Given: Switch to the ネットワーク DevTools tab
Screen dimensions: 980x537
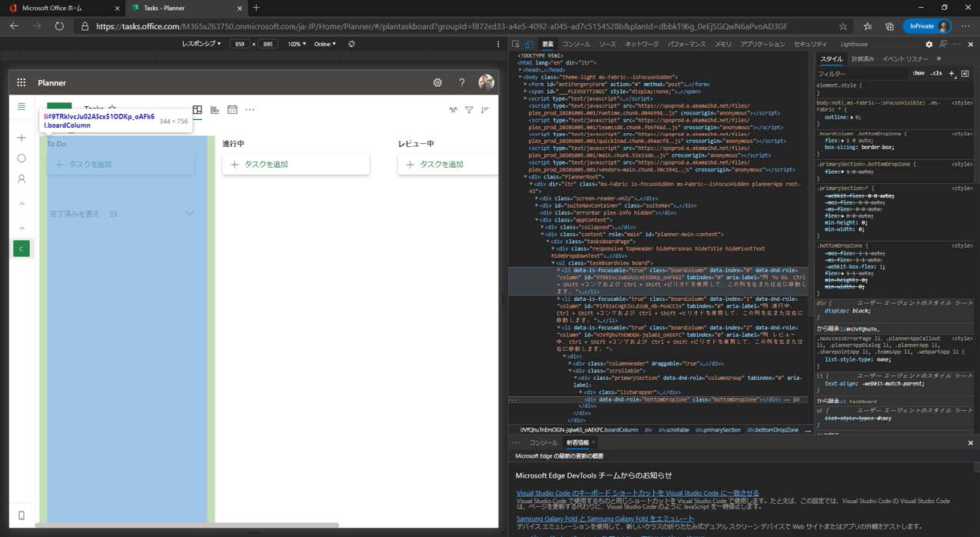Looking at the screenshot, I should tap(641, 45).
